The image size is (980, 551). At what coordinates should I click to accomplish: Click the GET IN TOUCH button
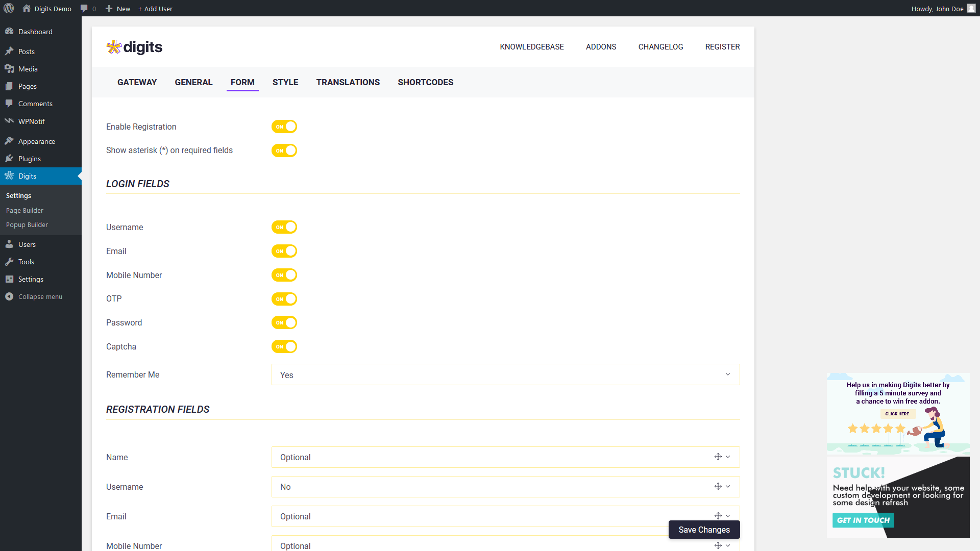pyautogui.click(x=864, y=520)
